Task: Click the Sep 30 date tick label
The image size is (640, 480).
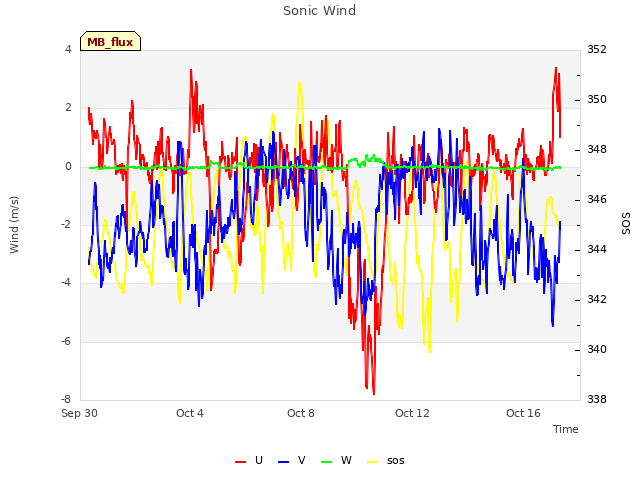Action: (79, 413)
